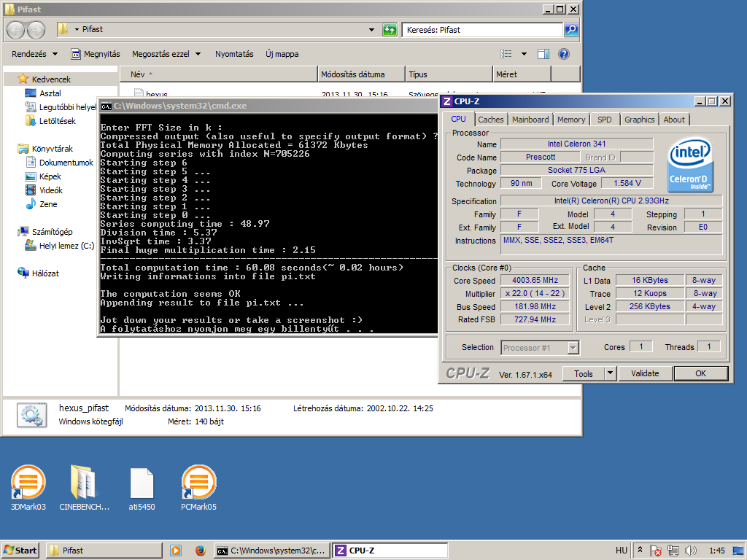
Task: Expand address bar history dropdown arrow
Action: pyautogui.click(x=371, y=30)
